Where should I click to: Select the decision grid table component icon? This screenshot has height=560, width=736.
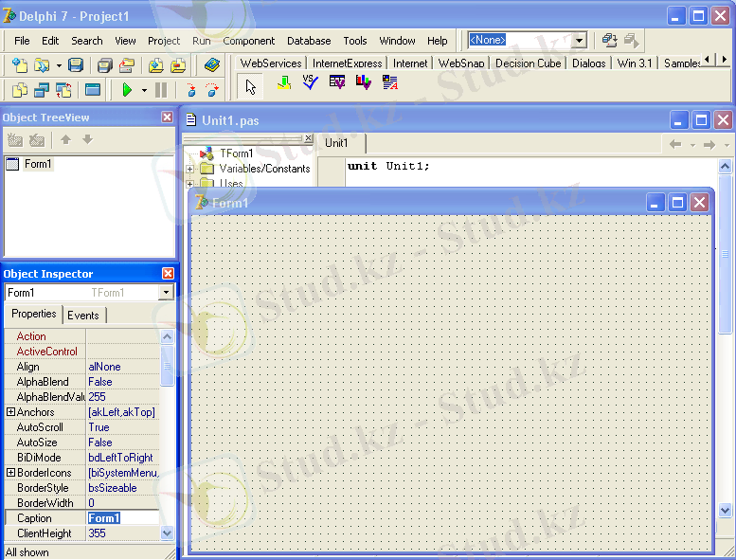pos(337,82)
